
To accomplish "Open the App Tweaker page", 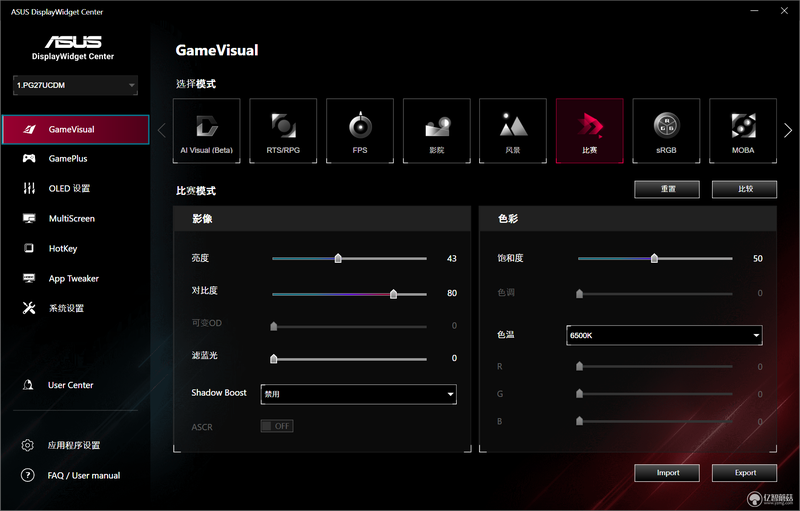I will coord(73,278).
